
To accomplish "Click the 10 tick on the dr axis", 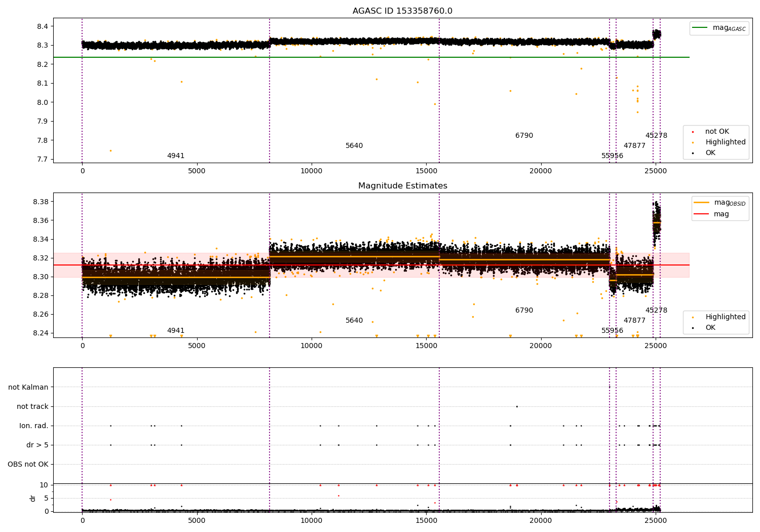I will click(x=44, y=485).
